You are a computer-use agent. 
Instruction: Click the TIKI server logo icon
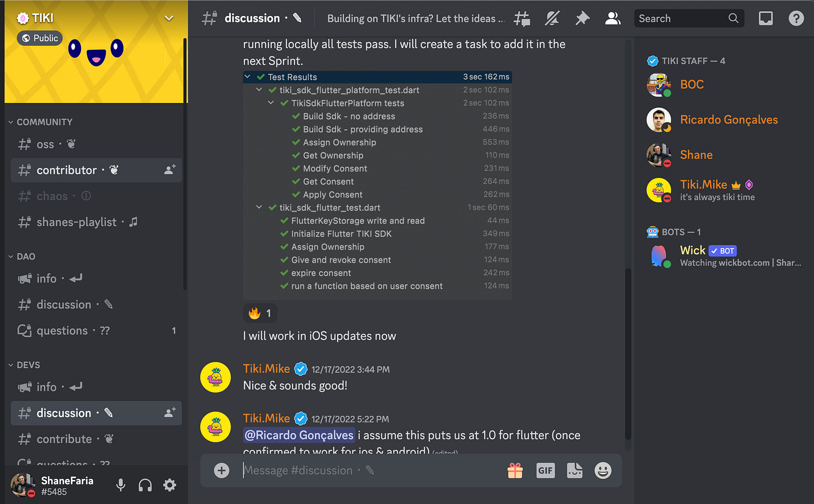22,18
